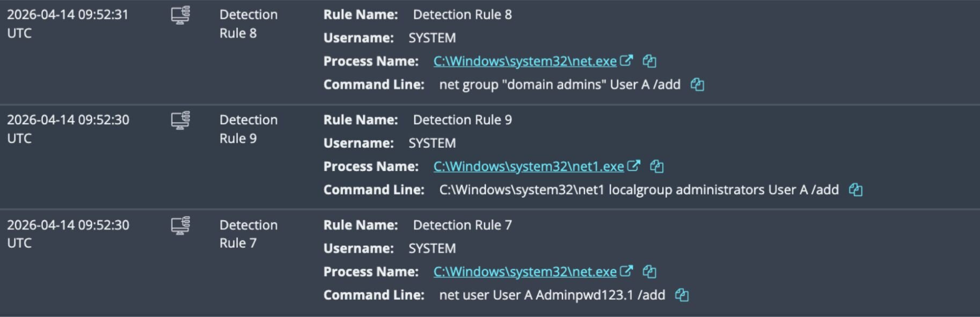This screenshot has height=317, width=980.
Task: Click the host icon in Detection Rule 8 row
Action: 180,15
